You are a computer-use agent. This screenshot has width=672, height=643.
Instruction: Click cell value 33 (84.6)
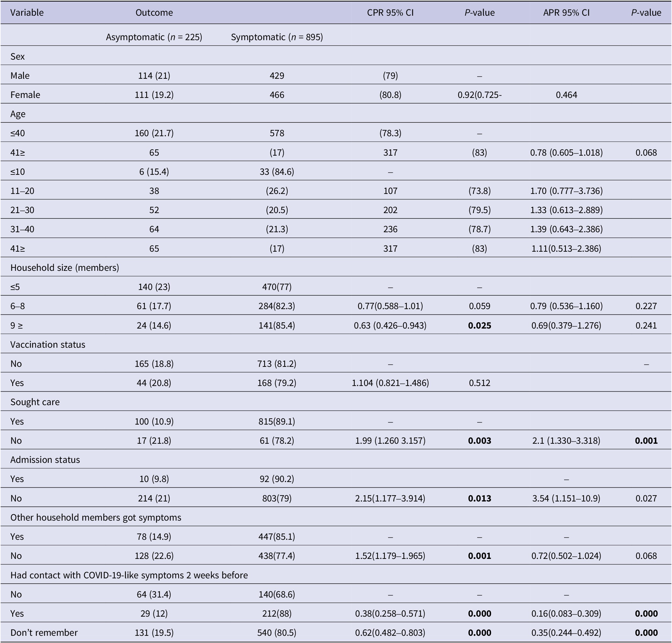[x=277, y=172]
